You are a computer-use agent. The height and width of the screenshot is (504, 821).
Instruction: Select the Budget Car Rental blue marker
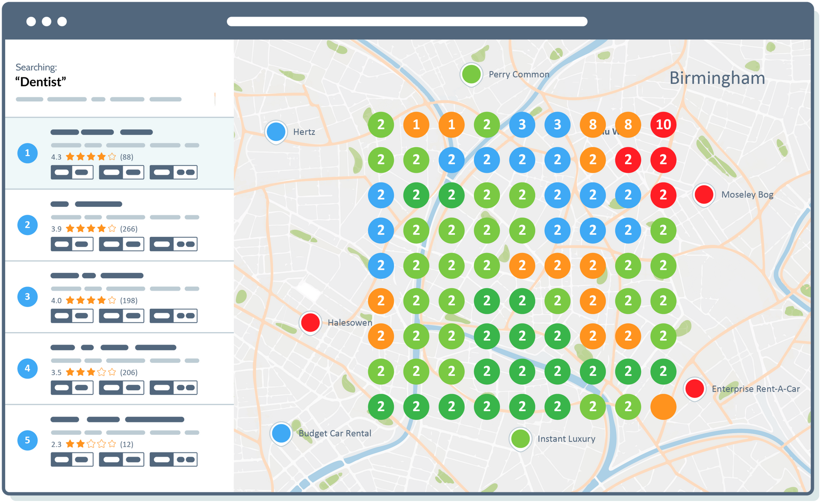click(x=281, y=433)
